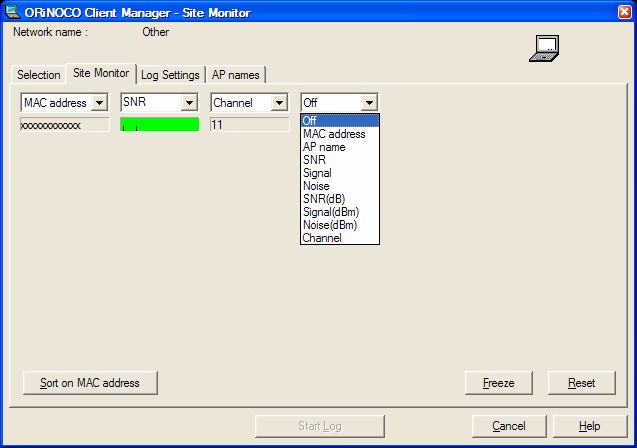This screenshot has width=637, height=448.
Task: Expand the MAC address column dropdown
Action: click(99, 103)
